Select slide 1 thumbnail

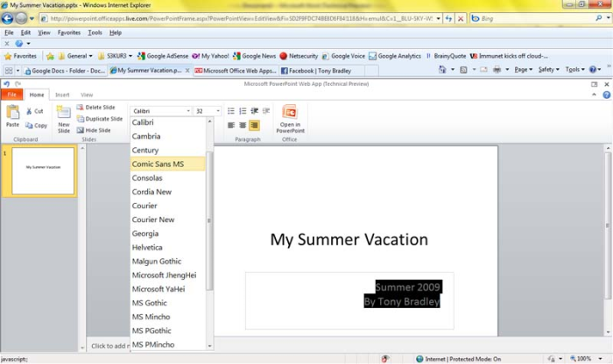(x=43, y=171)
